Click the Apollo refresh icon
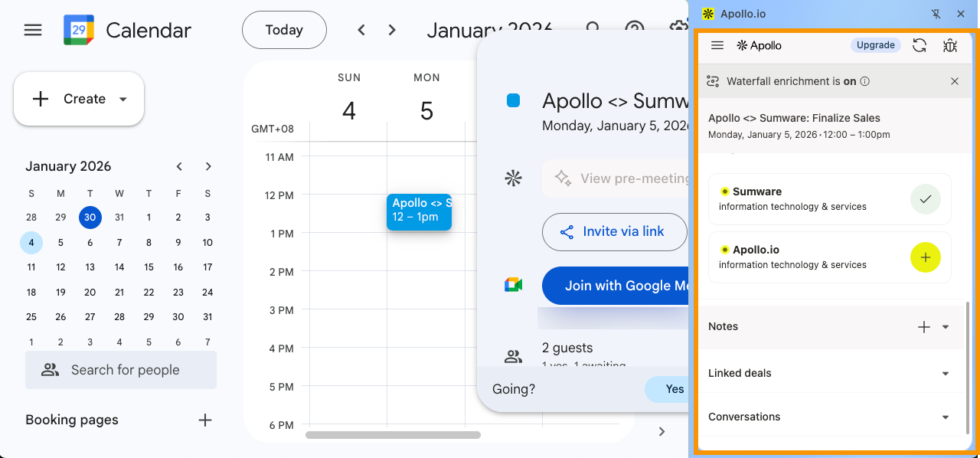This screenshot has width=980, height=458. 920,46
